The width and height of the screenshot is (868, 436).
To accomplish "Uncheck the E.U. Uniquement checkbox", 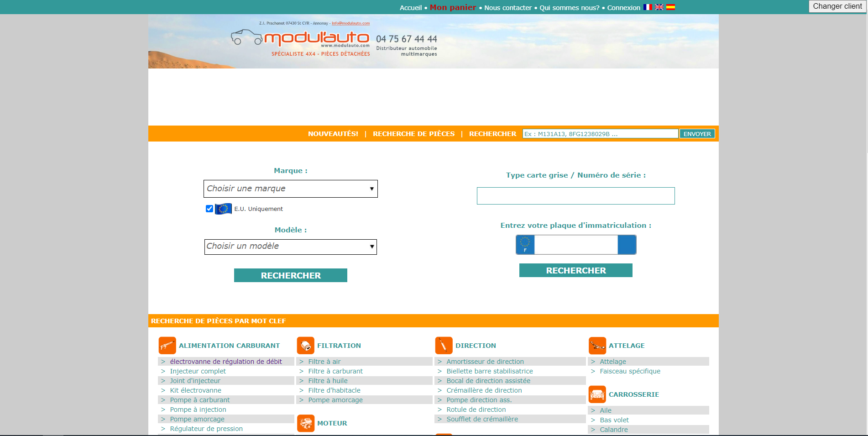I will pyautogui.click(x=209, y=209).
